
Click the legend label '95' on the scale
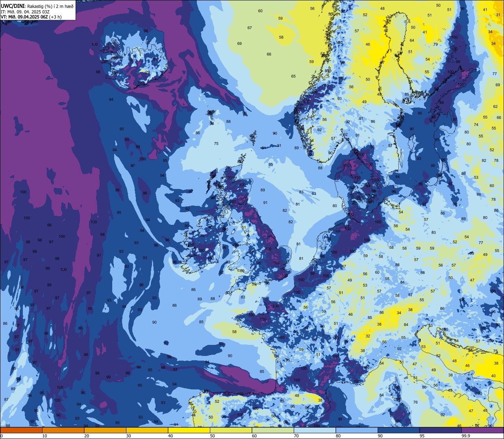click(x=422, y=436)
